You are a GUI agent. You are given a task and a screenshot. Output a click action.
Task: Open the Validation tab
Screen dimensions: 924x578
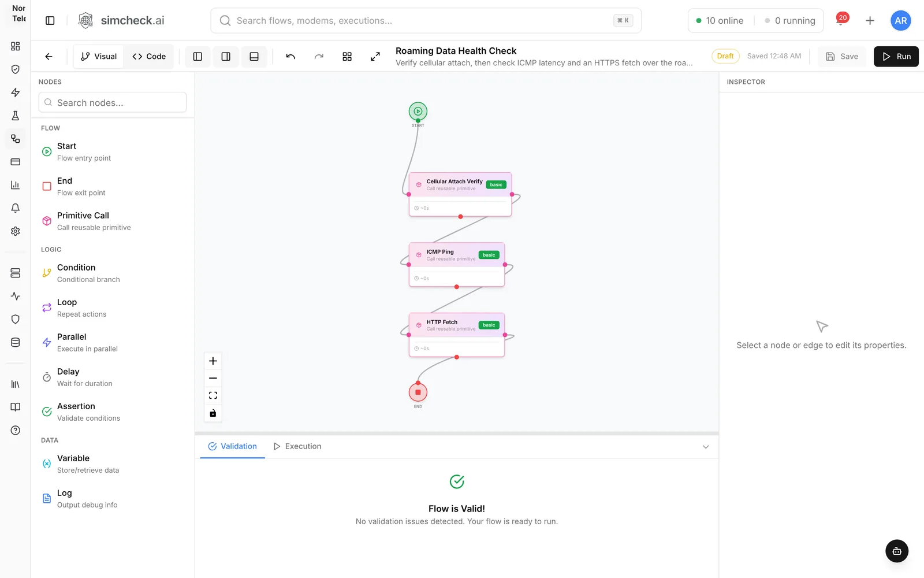(x=232, y=447)
